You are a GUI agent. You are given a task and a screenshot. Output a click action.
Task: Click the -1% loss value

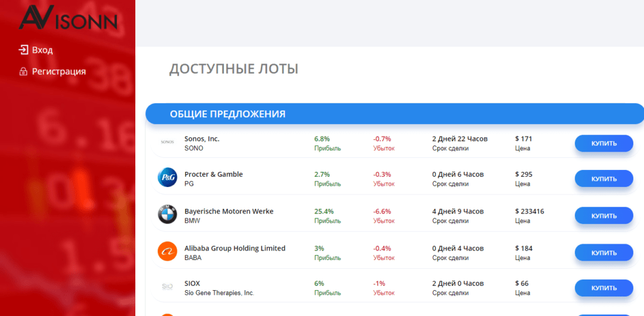tap(379, 283)
